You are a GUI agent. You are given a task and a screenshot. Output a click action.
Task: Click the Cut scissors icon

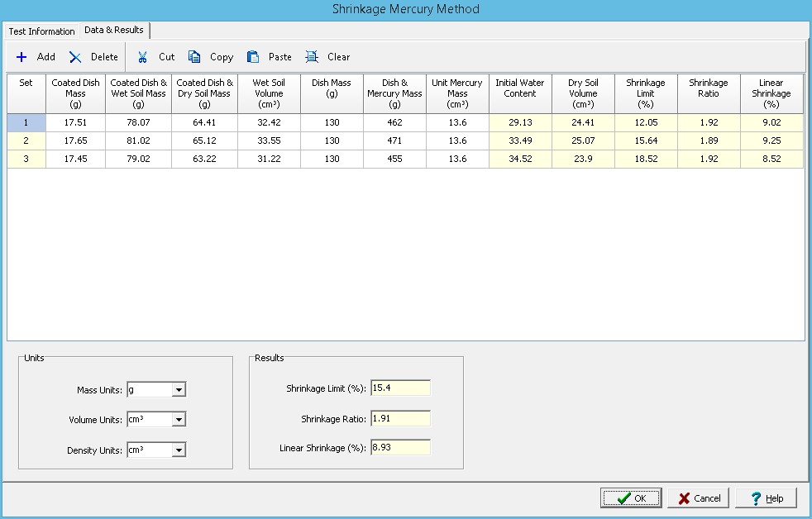coord(143,57)
